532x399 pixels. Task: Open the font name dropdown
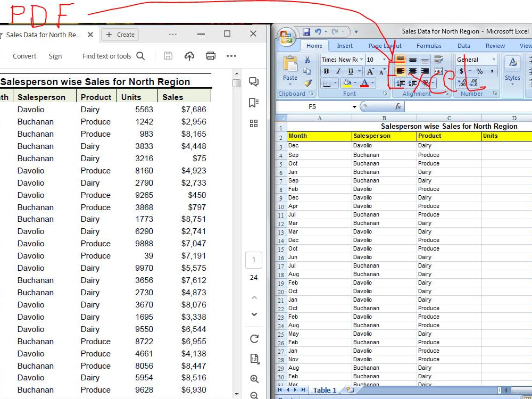pyautogui.click(x=361, y=60)
